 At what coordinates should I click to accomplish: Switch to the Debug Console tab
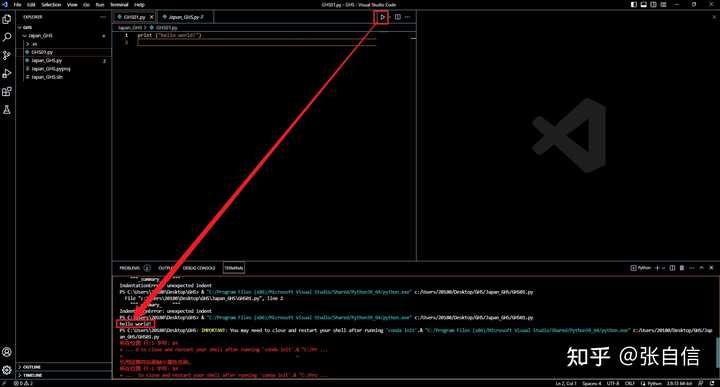pos(199,268)
